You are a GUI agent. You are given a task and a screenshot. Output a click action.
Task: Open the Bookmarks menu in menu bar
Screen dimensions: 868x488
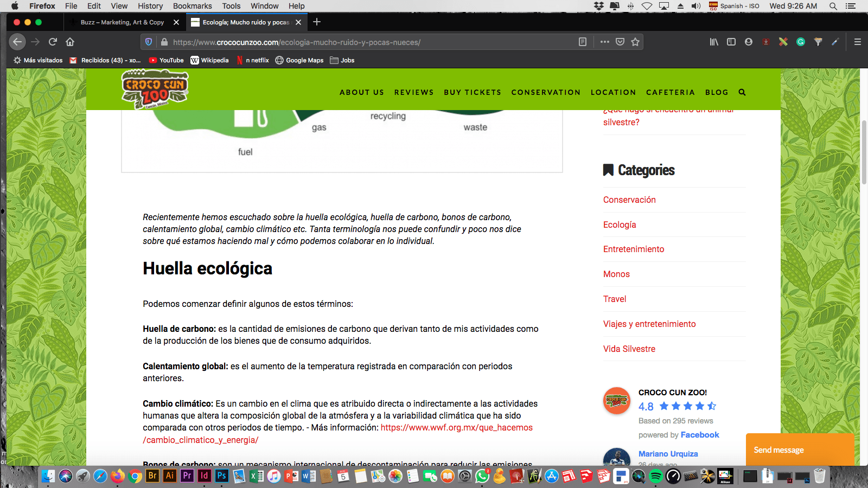click(192, 6)
